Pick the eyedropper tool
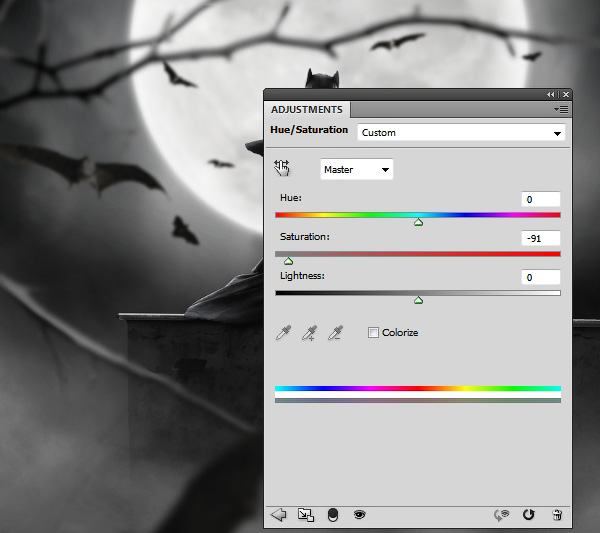This screenshot has width=600, height=533. point(284,333)
